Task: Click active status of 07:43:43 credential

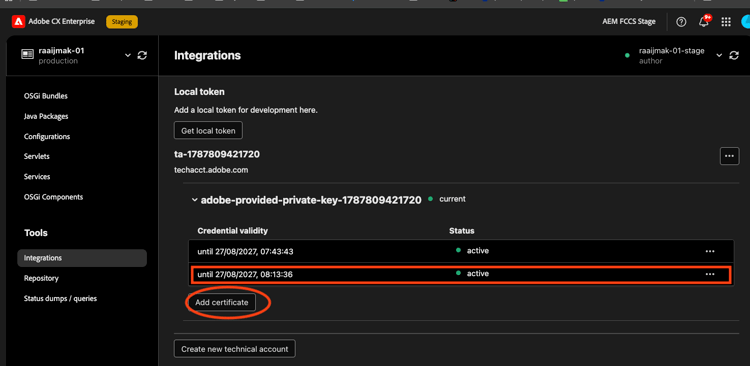Action: coord(477,250)
